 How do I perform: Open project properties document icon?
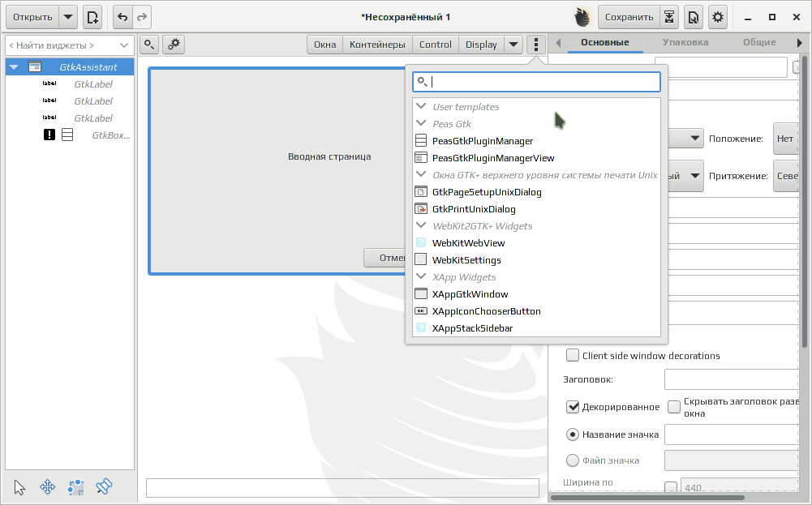coord(693,17)
